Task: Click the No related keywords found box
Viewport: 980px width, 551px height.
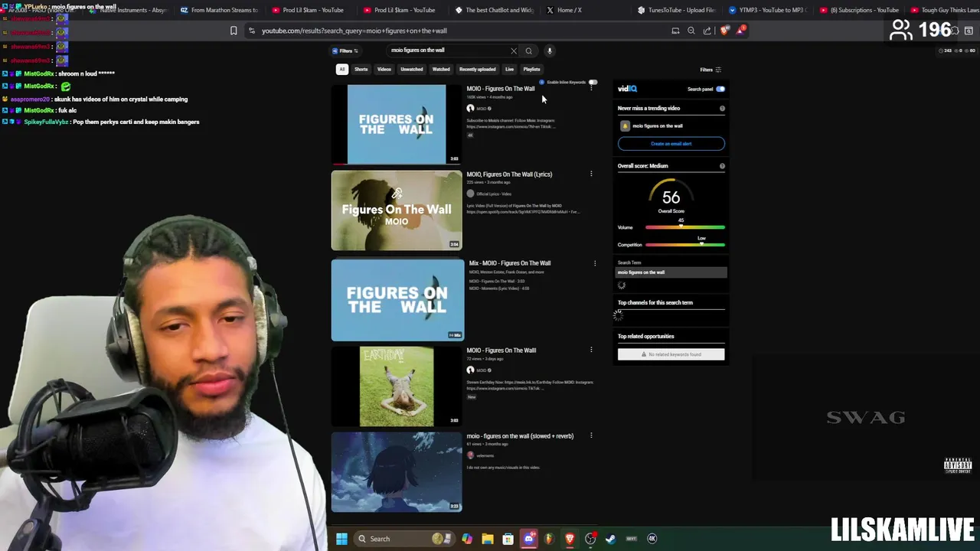Action: tap(671, 354)
